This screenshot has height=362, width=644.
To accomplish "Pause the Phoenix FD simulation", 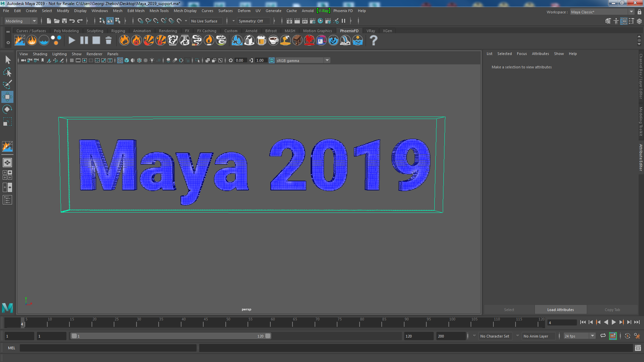I will pyautogui.click(x=84, y=41).
